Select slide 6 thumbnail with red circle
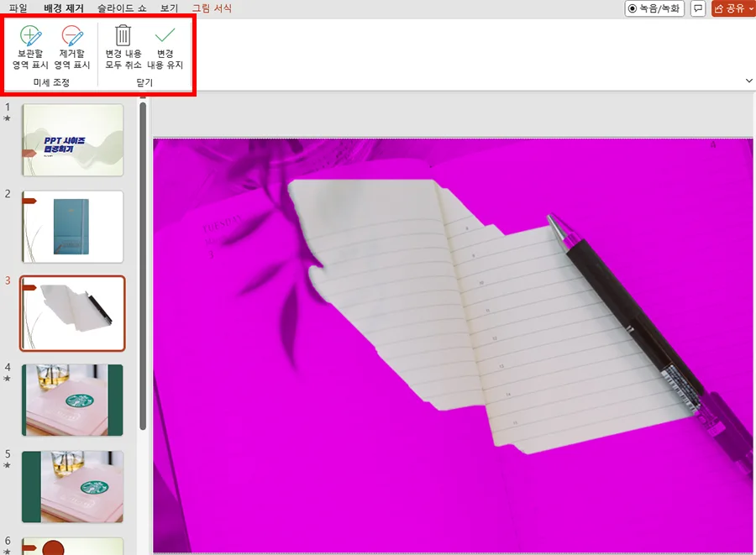756x555 pixels. pos(72,547)
